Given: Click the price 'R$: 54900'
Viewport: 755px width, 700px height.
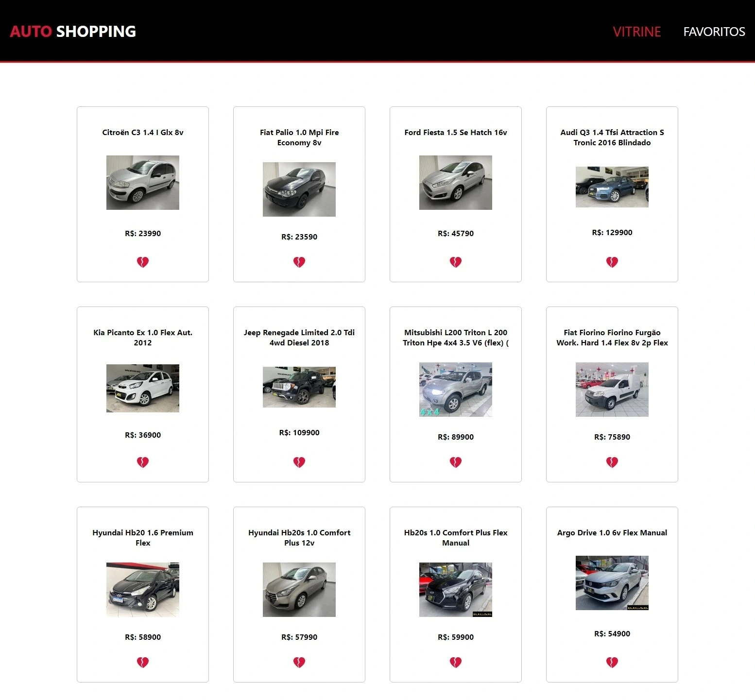Looking at the screenshot, I should click(612, 634).
